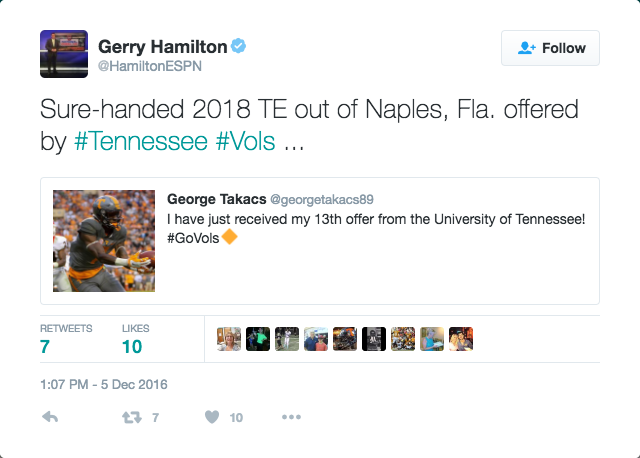640x458 pixels.
Task: Retweet this tweet via retweet icon
Action: 132,417
